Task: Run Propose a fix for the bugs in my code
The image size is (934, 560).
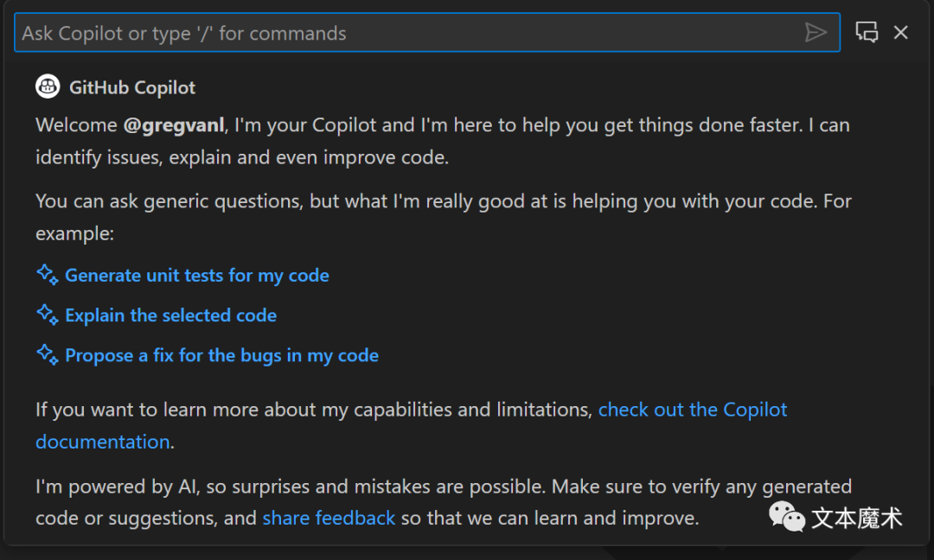Action: click(221, 355)
